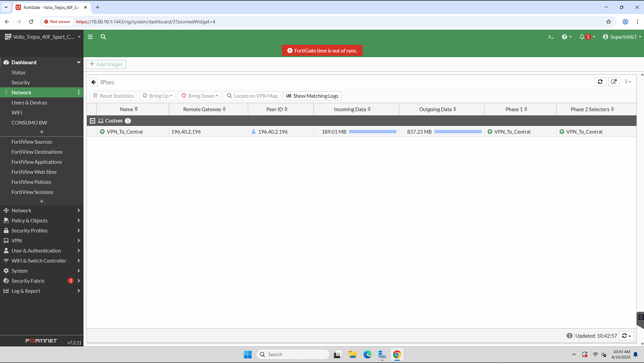Image resolution: width=644 pixels, height=363 pixels.
Task: Expand WiFi & Switch Controller menu
Action: tap(41, 261)
